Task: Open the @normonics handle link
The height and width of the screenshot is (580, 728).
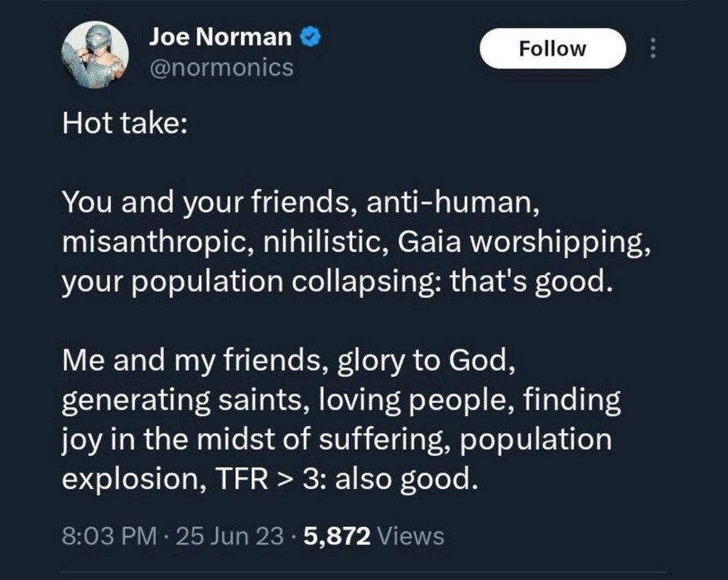Action: coord(220,67)
